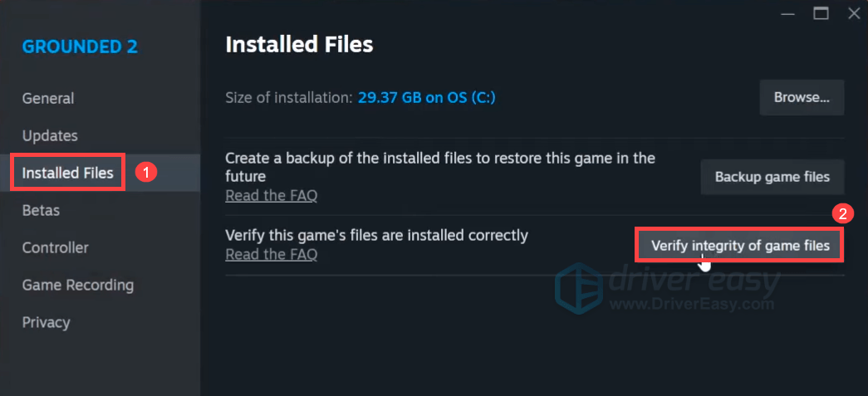
Task: Switch to the Updates tab
Action: pyautogui.click(x=50, y=135)
